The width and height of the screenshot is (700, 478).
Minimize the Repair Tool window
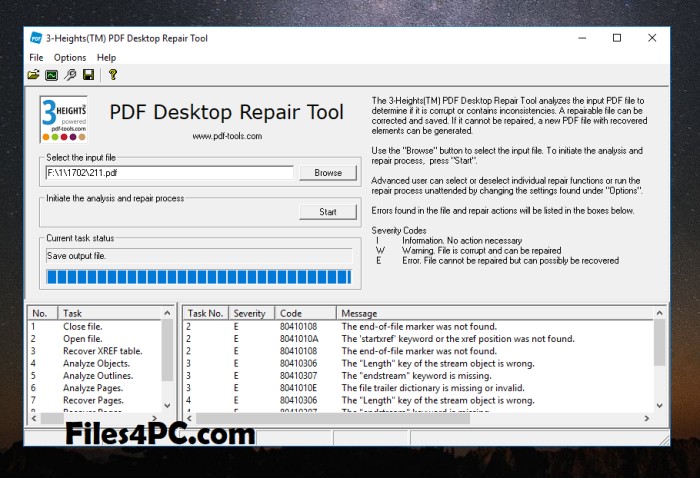pyautogui.click(x=582, y=38)
